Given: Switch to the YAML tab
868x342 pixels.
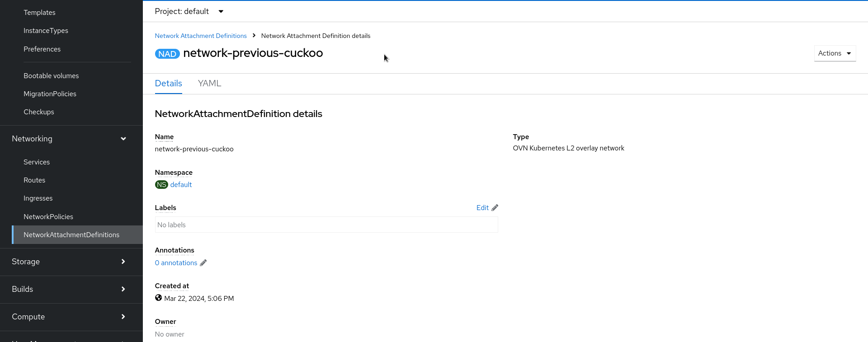Looking at the screenshot, I should [209, 84].
